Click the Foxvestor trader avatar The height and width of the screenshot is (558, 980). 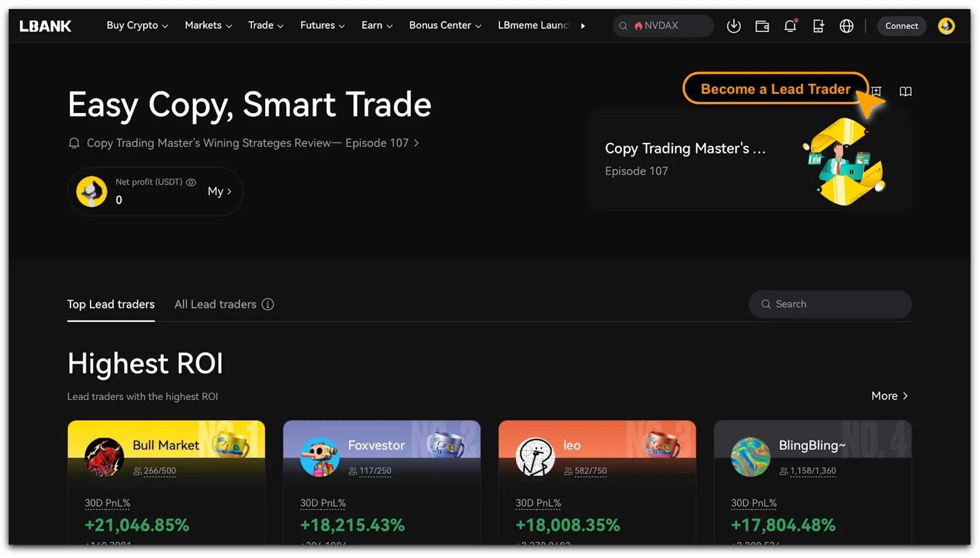click(320, 457)
